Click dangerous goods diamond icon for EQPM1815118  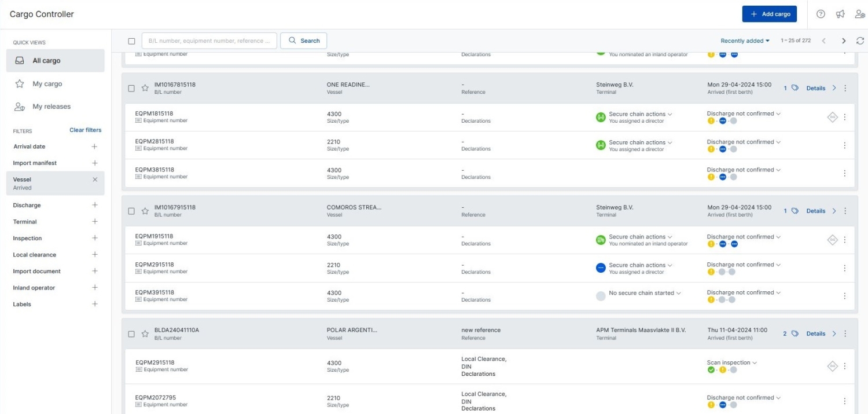[x=832, y=117]
